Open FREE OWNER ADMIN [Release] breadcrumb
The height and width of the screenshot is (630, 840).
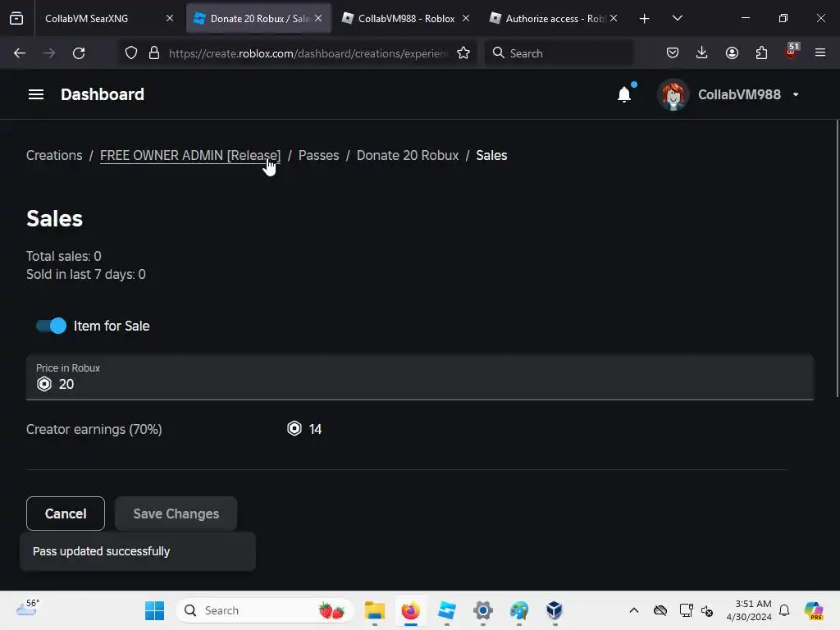190,155
